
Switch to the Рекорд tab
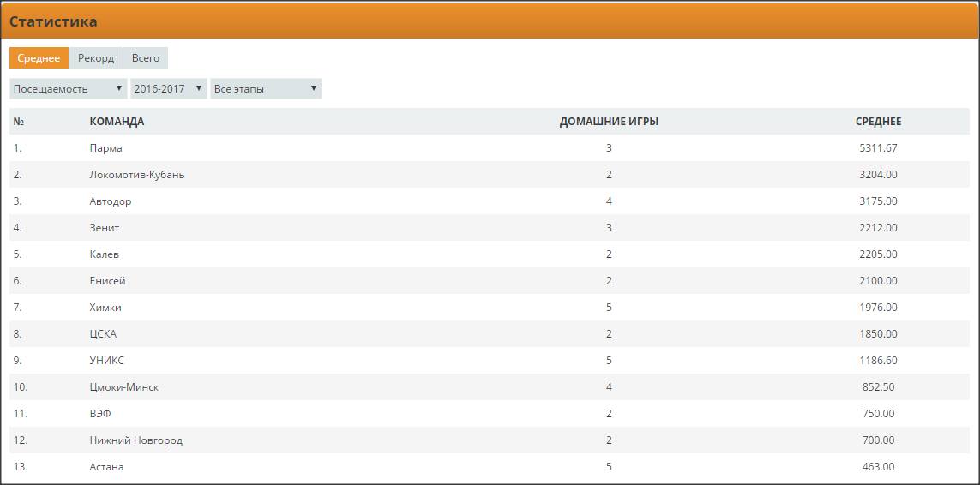(x=95, y=58)
